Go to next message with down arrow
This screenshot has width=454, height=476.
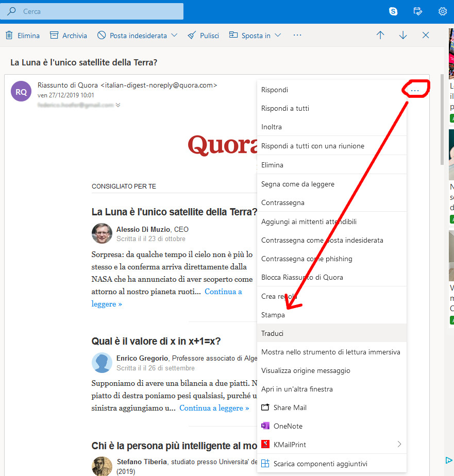click(403, 36)
